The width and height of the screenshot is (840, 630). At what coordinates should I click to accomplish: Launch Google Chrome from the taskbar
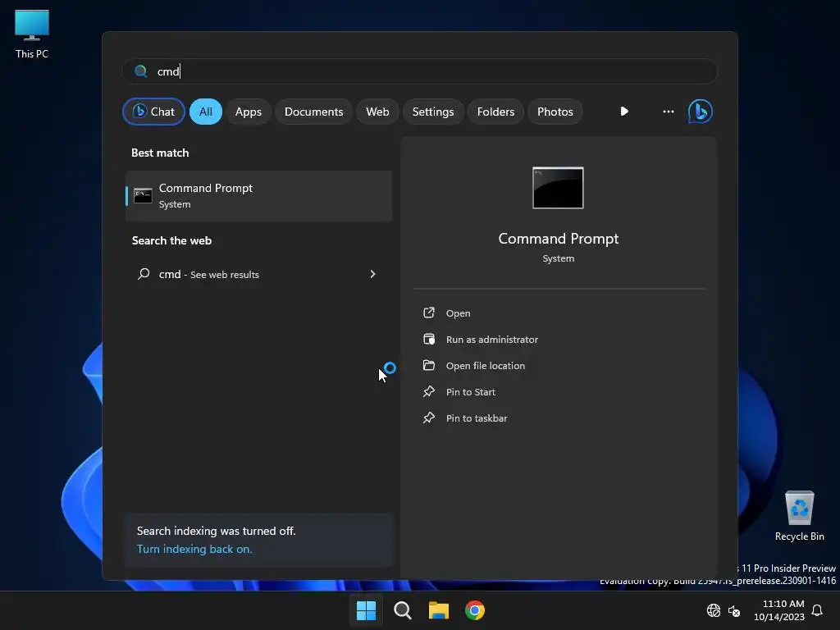pyautogui.click(x=475, y=610)
